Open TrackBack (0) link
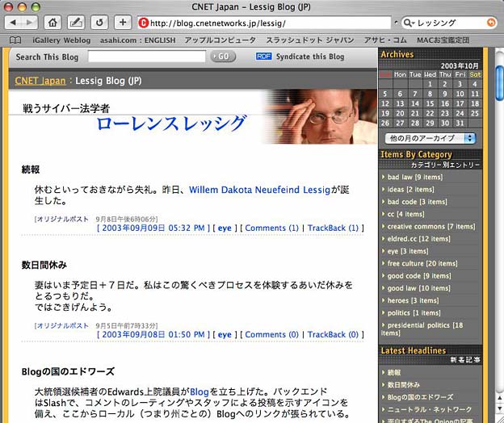The height and width of the screenshot is (423, 504). (x=333, y=335)
